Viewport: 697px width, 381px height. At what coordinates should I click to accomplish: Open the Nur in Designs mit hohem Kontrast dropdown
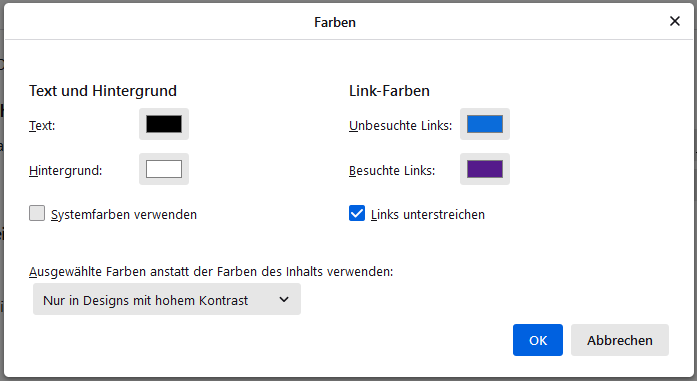click(167, 299)
